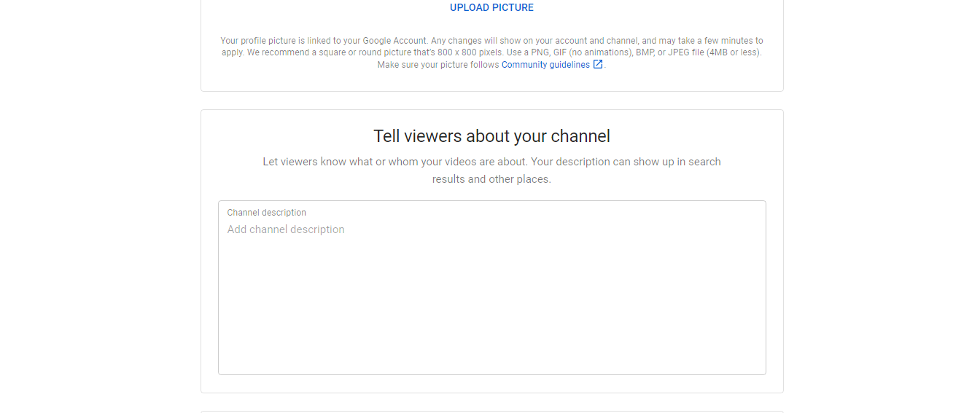Click the UPLOAD PICTURE button

[491, 8]
